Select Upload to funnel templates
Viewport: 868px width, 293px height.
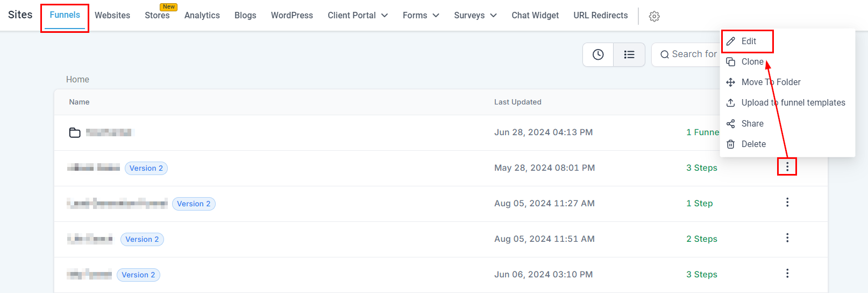tap(793, 103)
